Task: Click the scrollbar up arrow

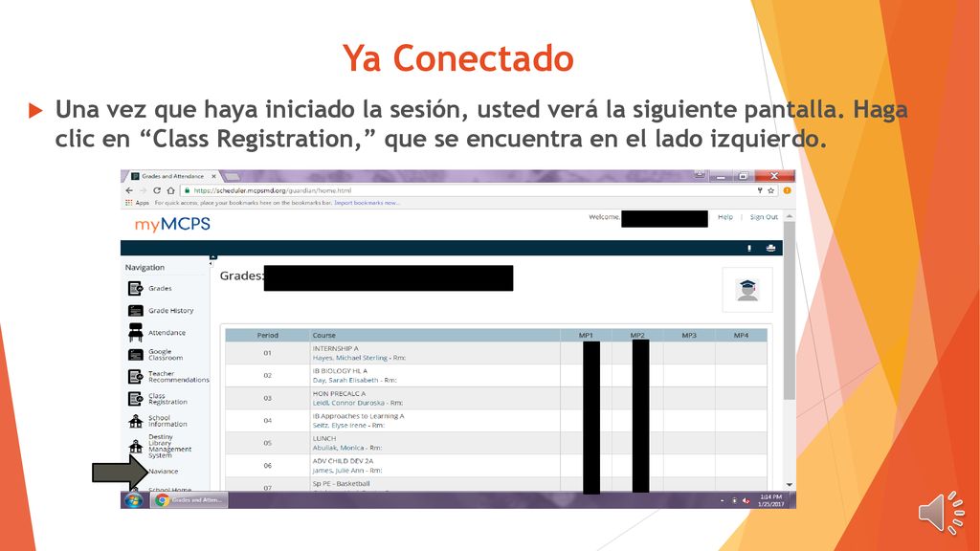Action: click(x=790, y=216)
